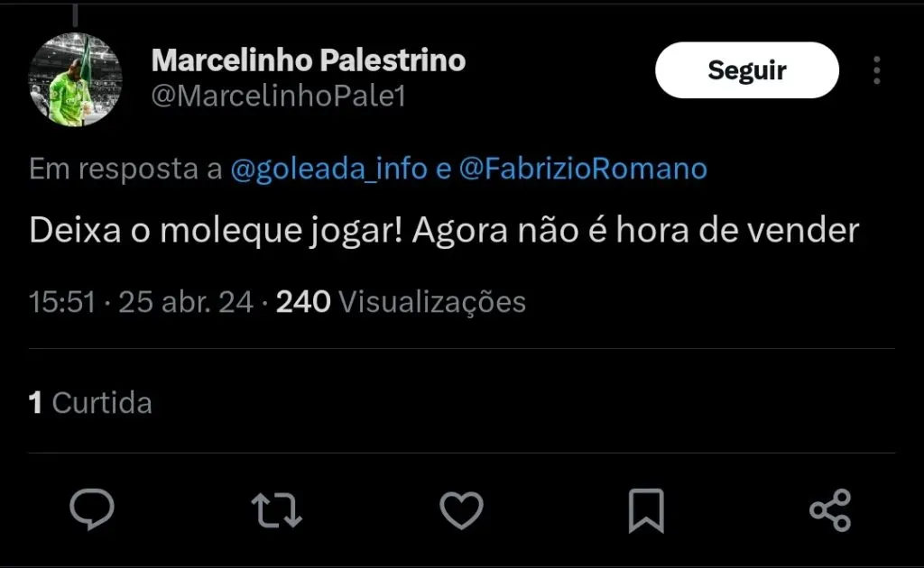The width and height of the screenshot is (924, 568).
Task: Click the 15:51 post time
Action: pos(62,302)
